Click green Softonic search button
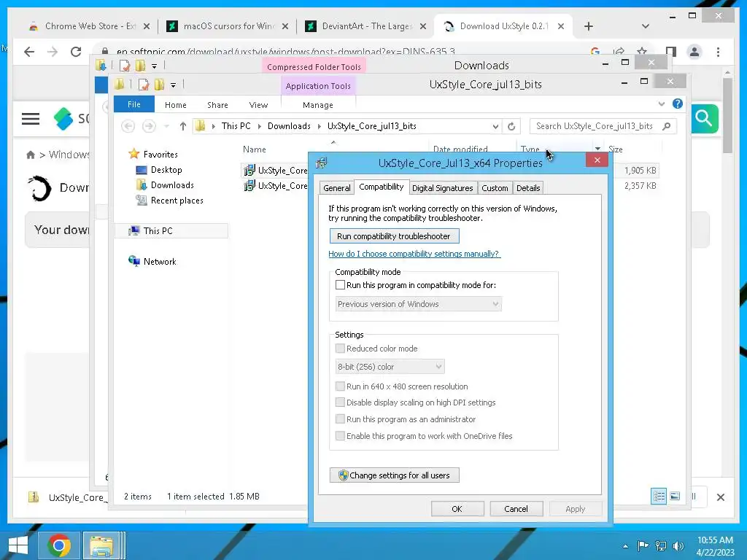The width and height of the screenshot is (747, 560). click(704, 118)
